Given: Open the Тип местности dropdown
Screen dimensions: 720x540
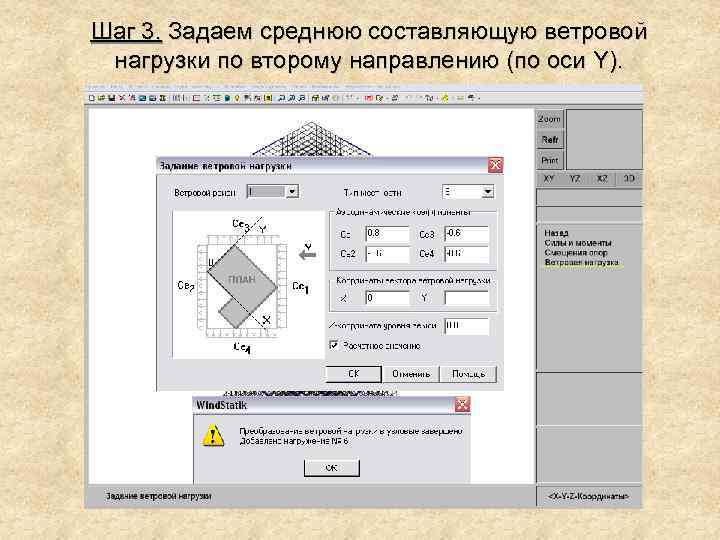Looking at the screenshot, I should tap(488, 192).
